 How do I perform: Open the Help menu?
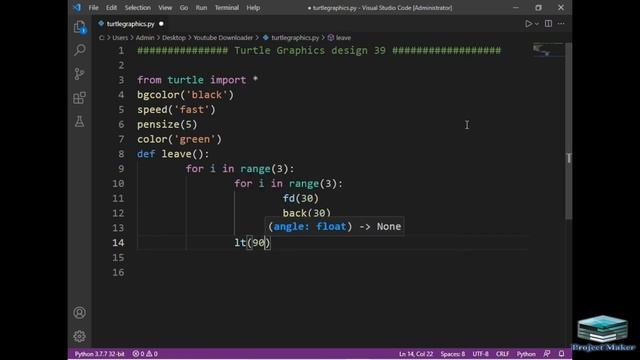253,7
